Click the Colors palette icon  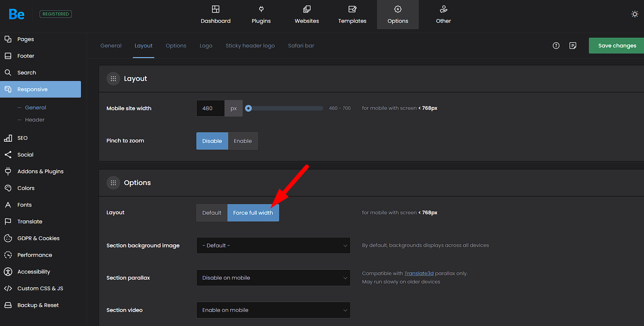pos(8,188)
